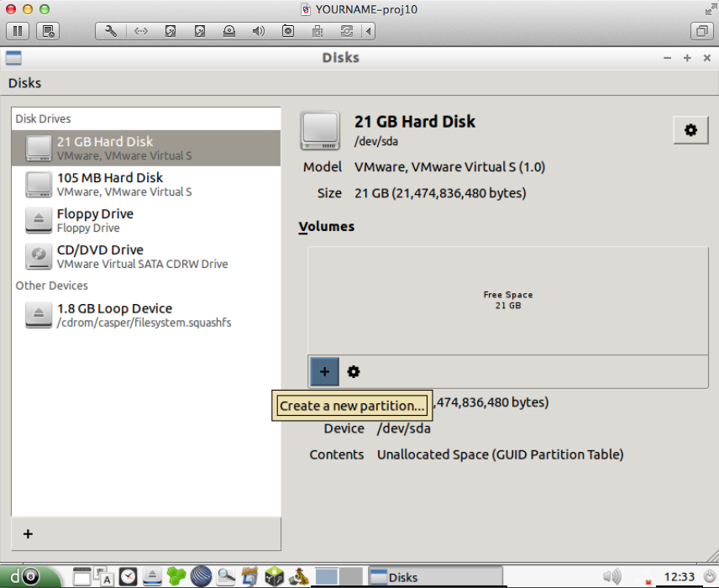
Task: Launch the green hexagon app in taskbar
Action: coord(176,576)
